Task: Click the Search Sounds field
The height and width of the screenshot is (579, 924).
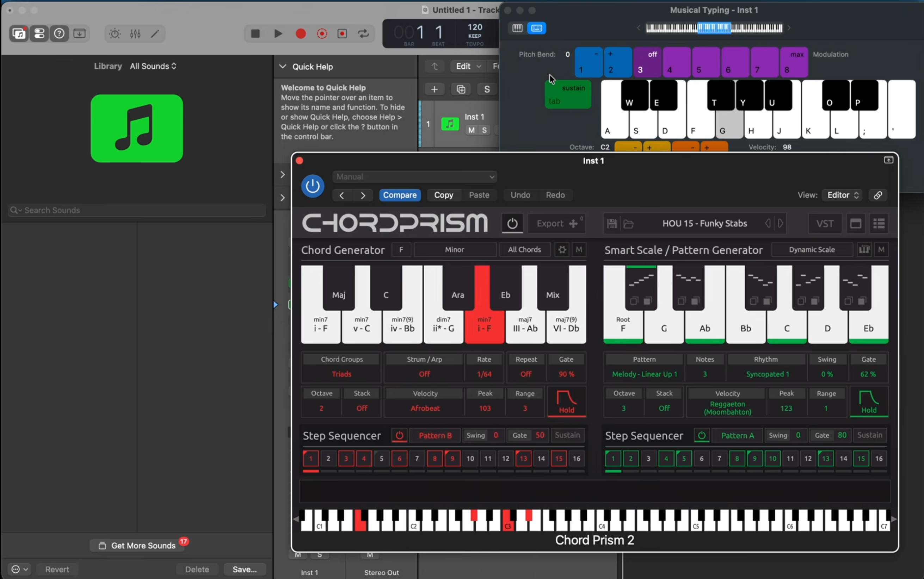Action: point(137,210)
